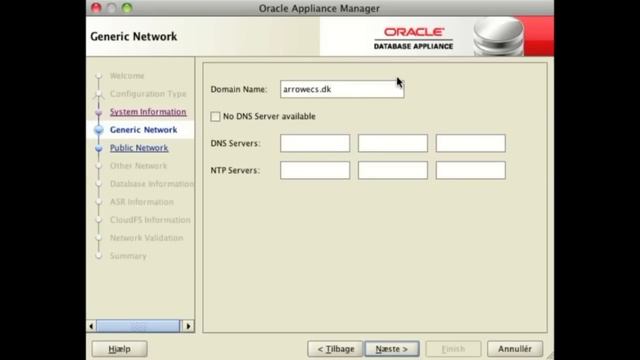Go back with the Tilbage button
The height and width of the screenshot is (360, 640).
point(335,349)
